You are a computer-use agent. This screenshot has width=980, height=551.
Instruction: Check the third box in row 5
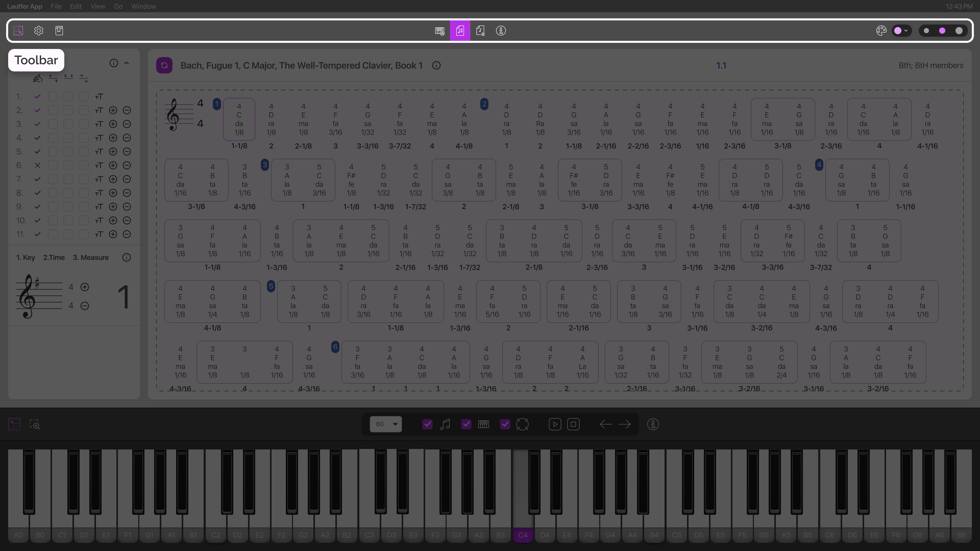84,152
